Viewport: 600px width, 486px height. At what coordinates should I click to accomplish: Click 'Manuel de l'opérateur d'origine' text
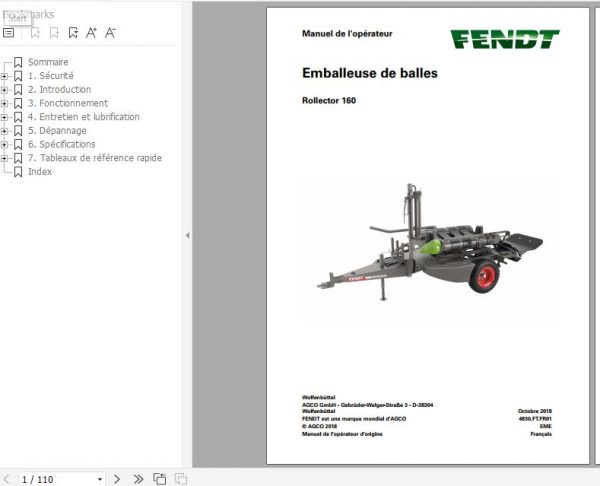[x=342, y=434]
